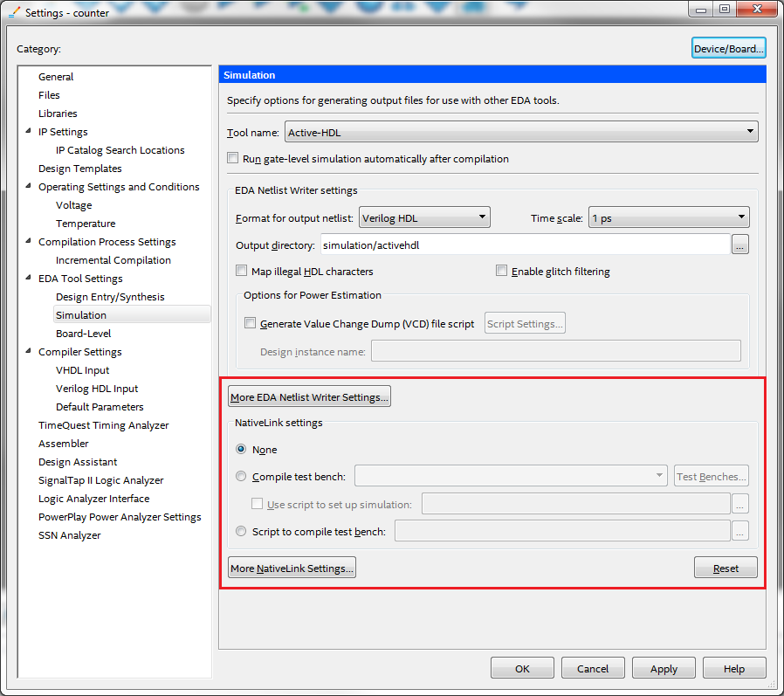784x696 pixels.
Task: Click the Output directory text field
Action: pos(525,245)
